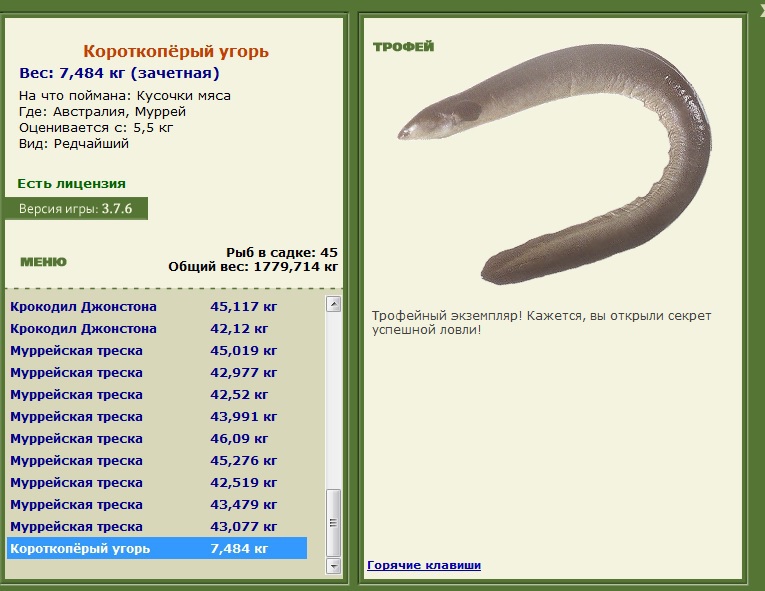Click the Короткопёрый угорь title
The image size is (765, 591).
[176, 51]
